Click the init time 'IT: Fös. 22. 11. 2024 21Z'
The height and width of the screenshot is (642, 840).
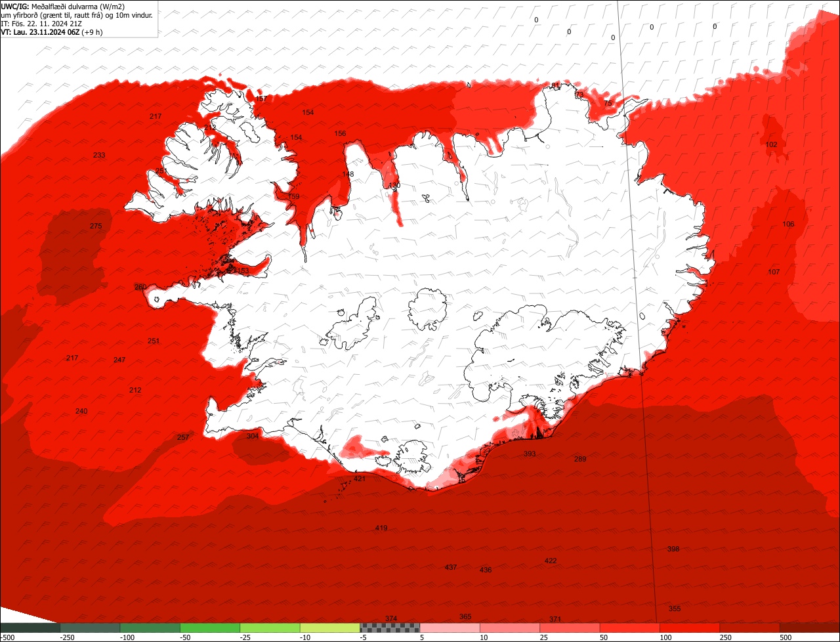(41, 23)
